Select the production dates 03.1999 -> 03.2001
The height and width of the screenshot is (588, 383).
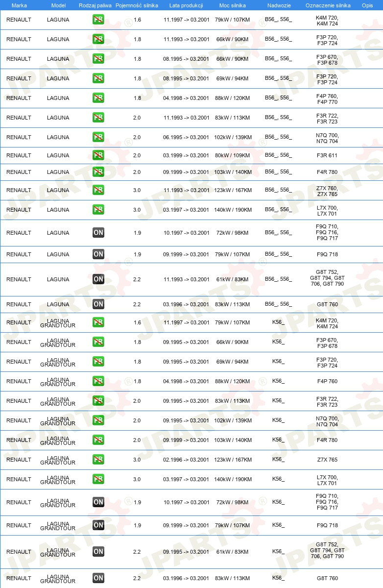pyautogui.click(x=186, y=155)
